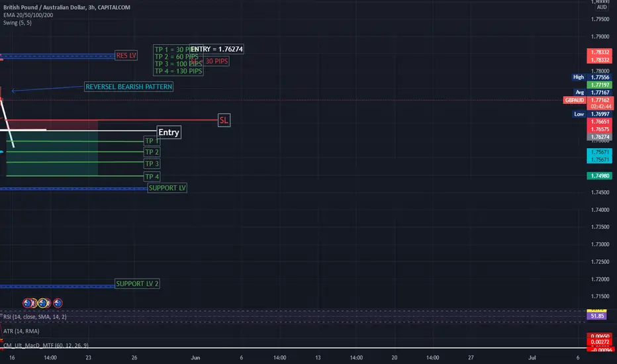Click the 1.72000 price scale value
This screenshot has width=617, height=364.
point(600,279)
